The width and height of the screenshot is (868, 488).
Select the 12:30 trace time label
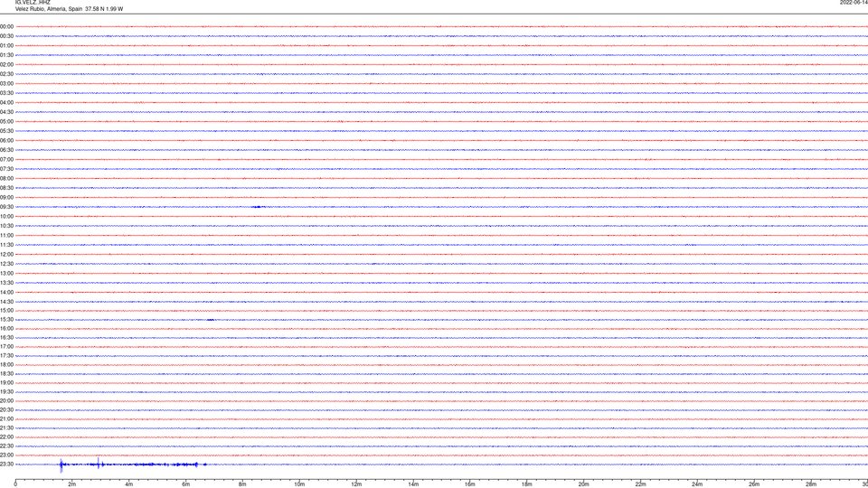coord(6,264)
